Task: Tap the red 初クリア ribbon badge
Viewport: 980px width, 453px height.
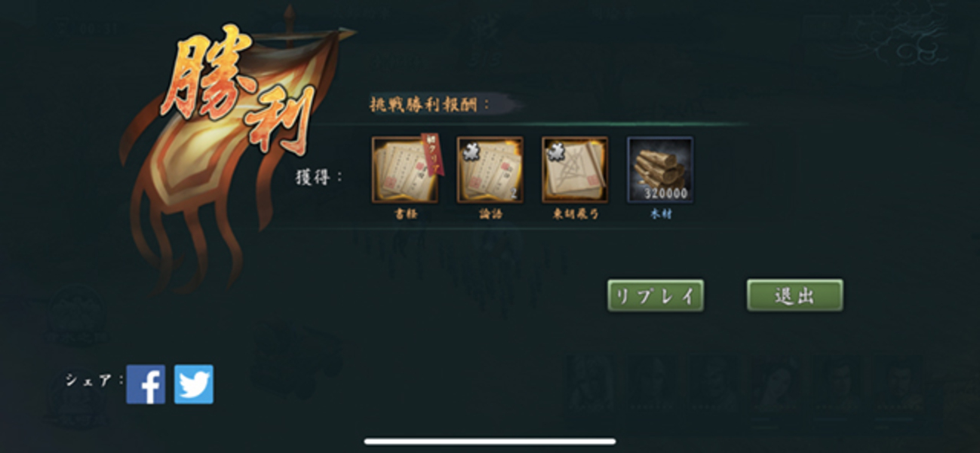Action: (x=434, y=154)
